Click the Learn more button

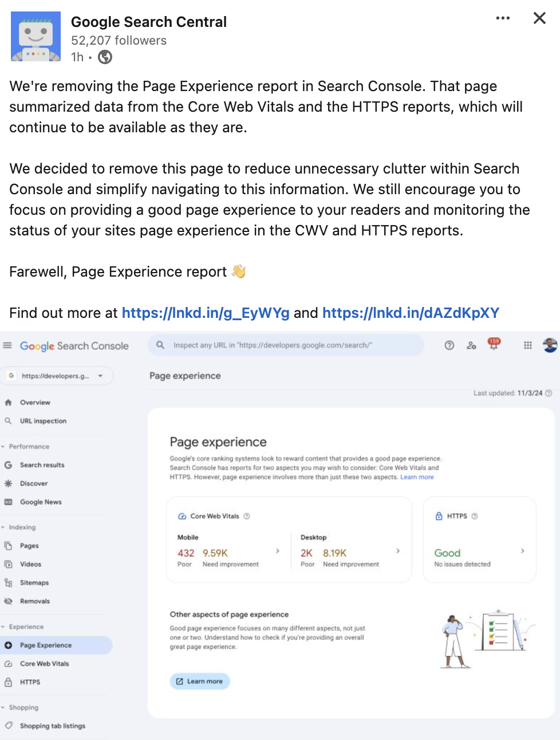click(199, 681)
